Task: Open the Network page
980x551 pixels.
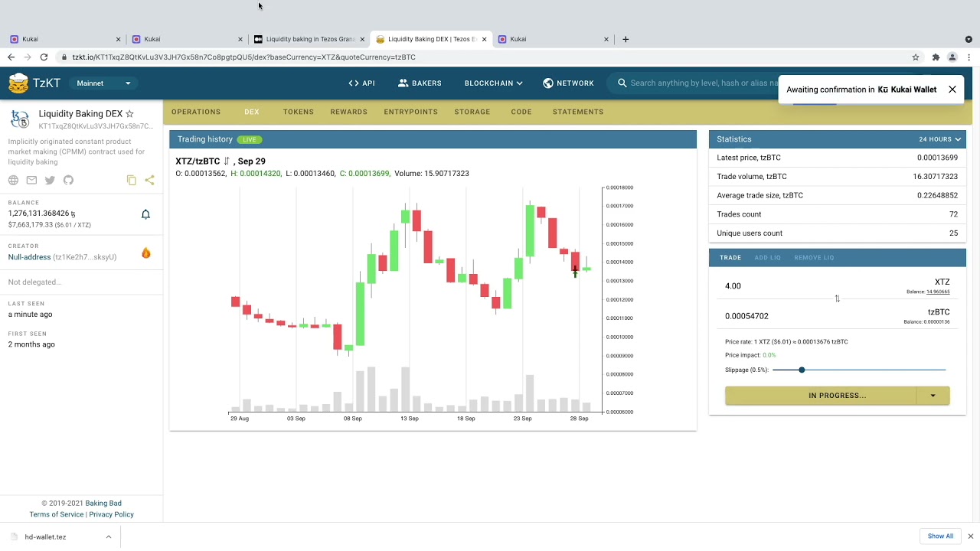Action: click(x=568, y=83)
